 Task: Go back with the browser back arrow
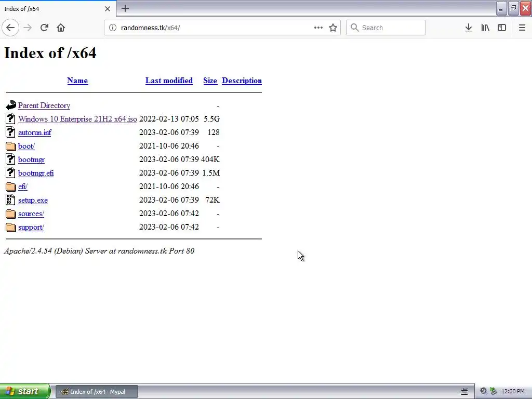(10, 28)
